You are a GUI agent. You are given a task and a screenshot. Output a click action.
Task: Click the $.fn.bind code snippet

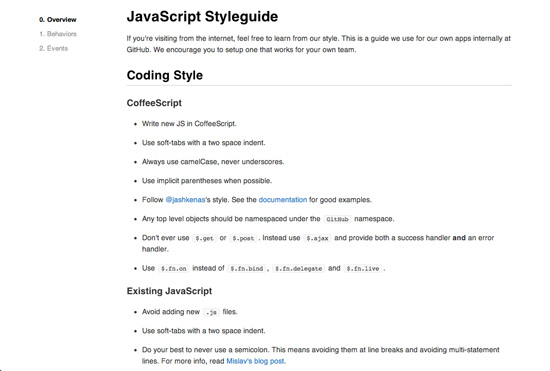(246, 269)
